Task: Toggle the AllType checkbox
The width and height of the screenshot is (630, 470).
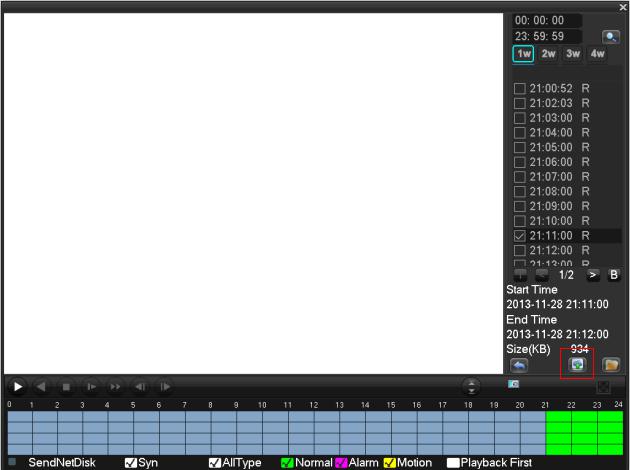Action: pos(215,463)
